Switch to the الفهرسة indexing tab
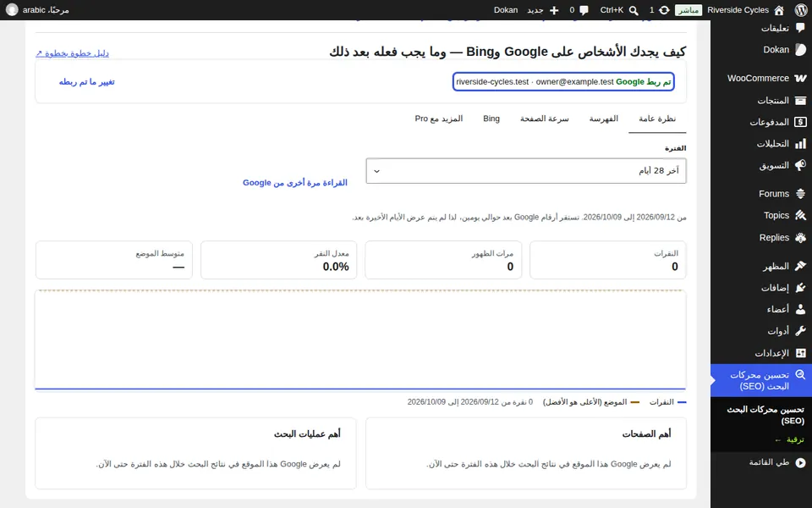Image resolution: width=812 pixels, height=508 pixels. [x=604, y=119]
